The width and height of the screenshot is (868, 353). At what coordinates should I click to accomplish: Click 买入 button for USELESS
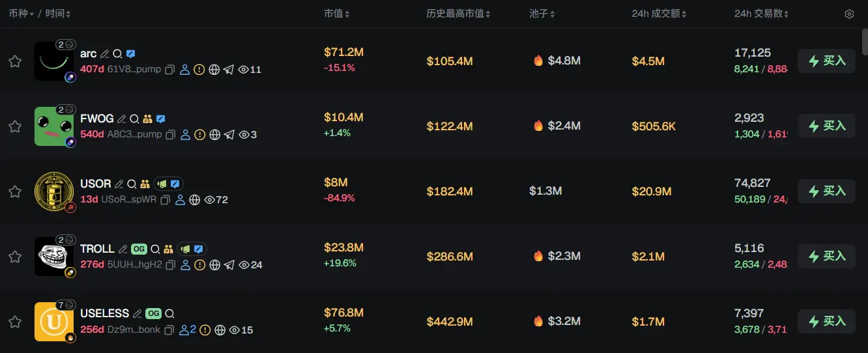tap(826, 322)
